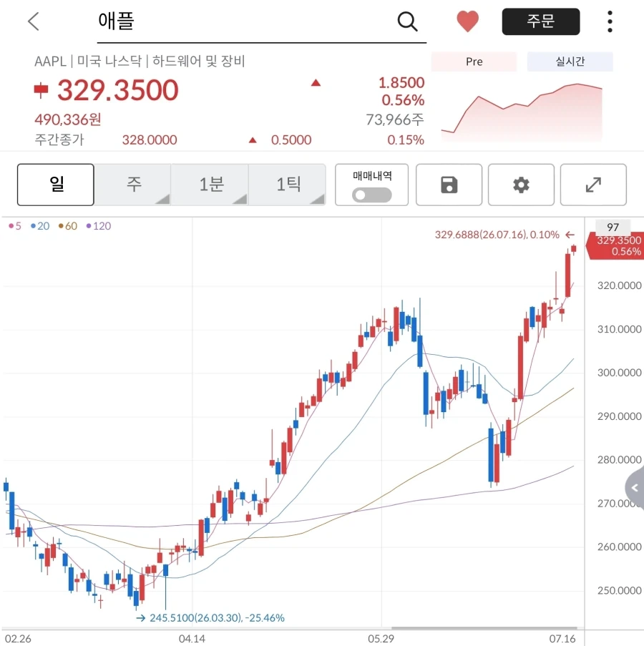Click the 490,336원 won price
This screenshot has height=646, width=644.
click(x=68, y=119)
